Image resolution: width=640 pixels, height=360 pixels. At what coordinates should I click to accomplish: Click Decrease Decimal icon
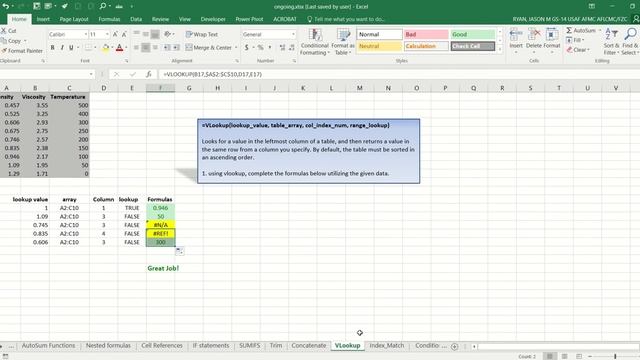coord(291,48)
